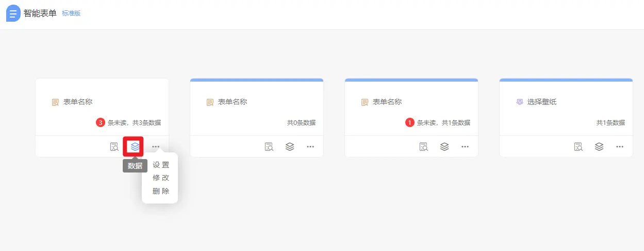The image size is (644, 251).
Task: Click the preview icon on the card with 3 unread
Action: point(114,147)
